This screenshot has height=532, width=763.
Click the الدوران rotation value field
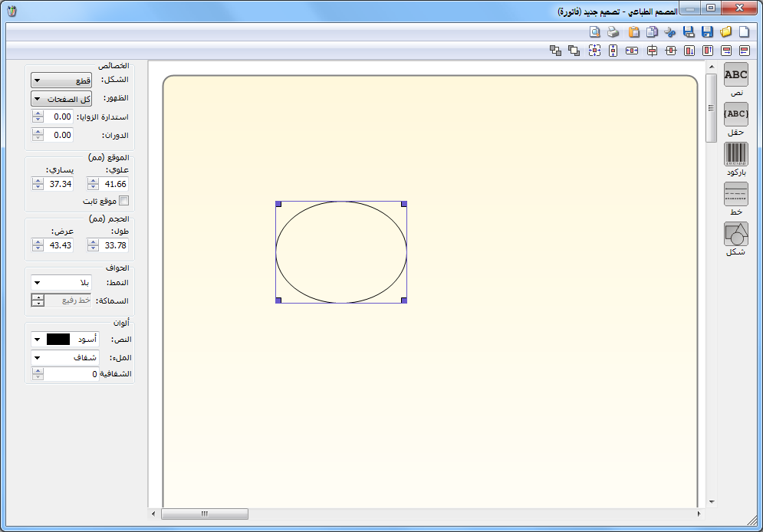tap(59, 135)
